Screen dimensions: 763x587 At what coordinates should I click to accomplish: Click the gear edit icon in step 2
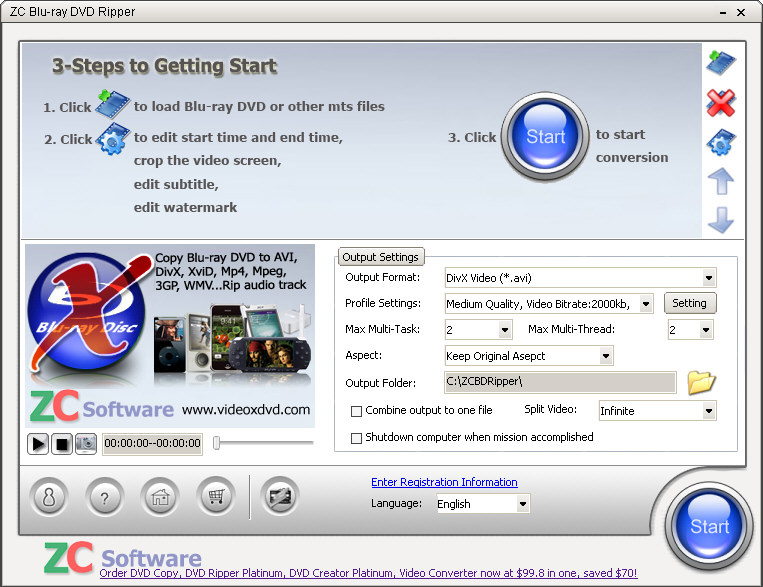coord(112,139)
